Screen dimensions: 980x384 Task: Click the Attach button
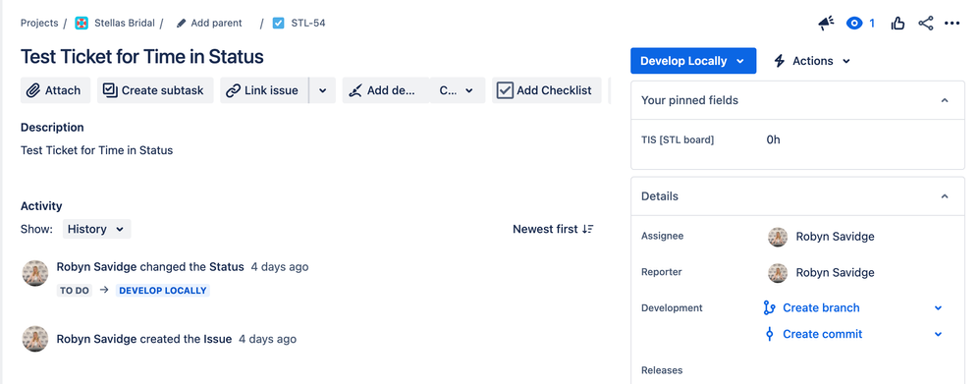(x=55, y=90)
